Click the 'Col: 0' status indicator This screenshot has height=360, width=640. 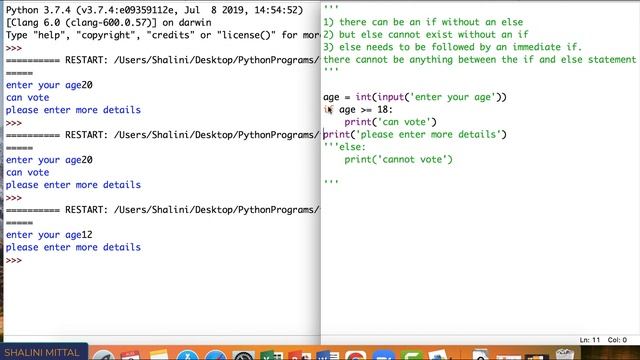click(x=617, y=340)
